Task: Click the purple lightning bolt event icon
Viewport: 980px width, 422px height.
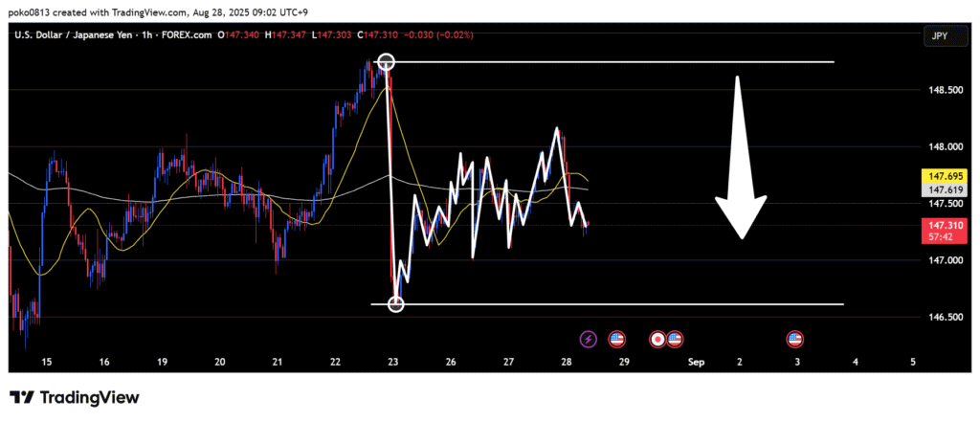Action: click(x=589, y=339)
